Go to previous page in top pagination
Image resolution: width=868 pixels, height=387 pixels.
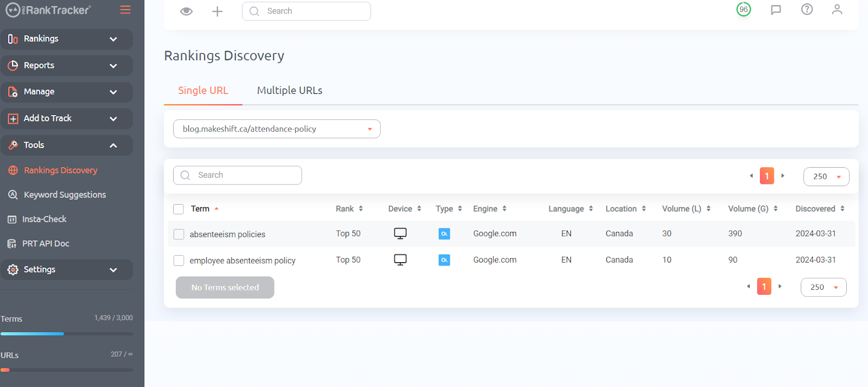(x=751, y=176)
